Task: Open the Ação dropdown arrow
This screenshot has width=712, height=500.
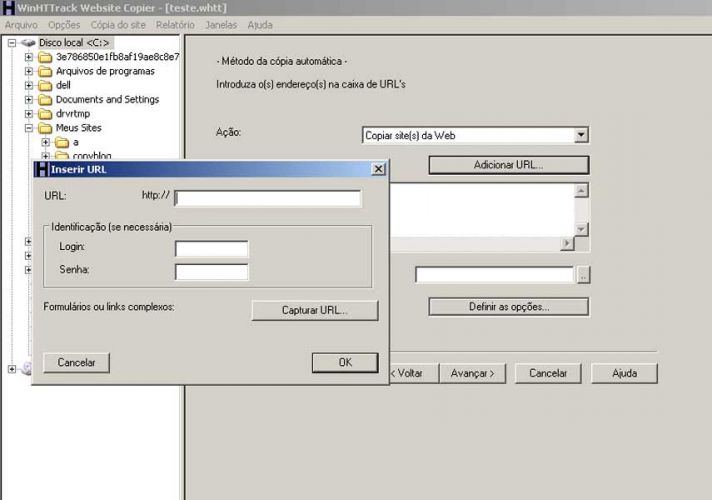Action: point(581,135)
